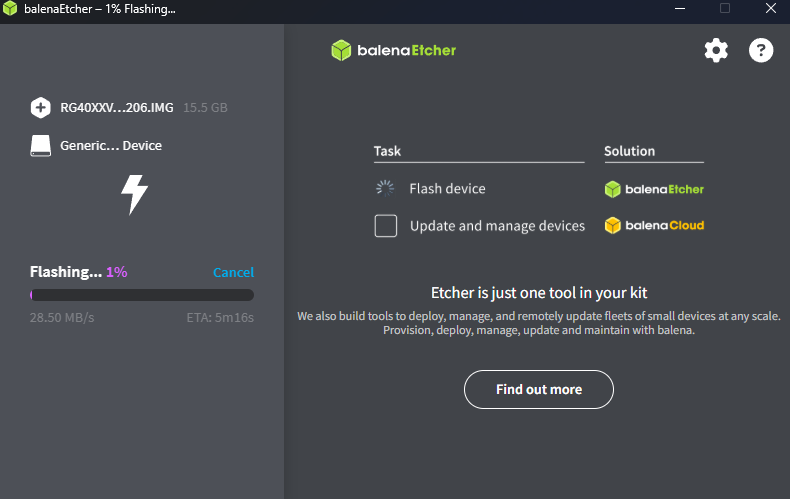Open the settings gear icon
This screenshot has height=499, width=790.
coord(716,50)
